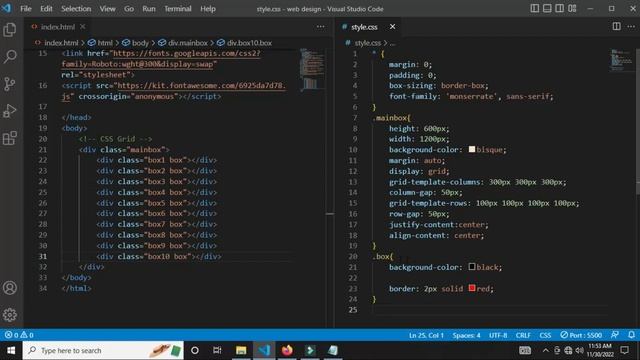Switch to the index.html tab

point(58,27)
